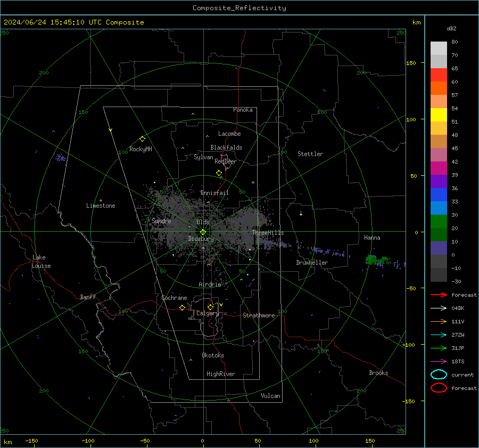Click the dBZ legend heading
The width and height of the screenshot is (479, 448).
451,28
